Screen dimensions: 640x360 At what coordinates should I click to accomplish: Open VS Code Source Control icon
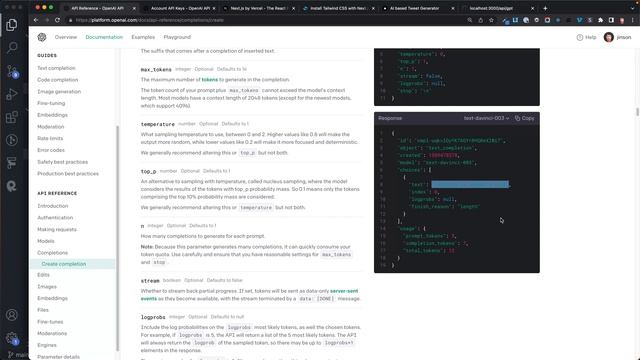12,71
